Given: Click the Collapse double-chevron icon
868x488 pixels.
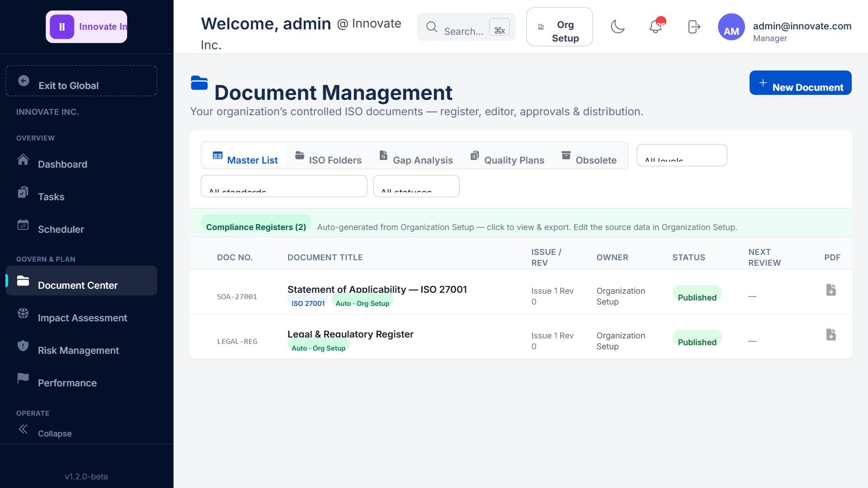Looking at the screenshot, I should pyautogui.click(x=23, y=429).
